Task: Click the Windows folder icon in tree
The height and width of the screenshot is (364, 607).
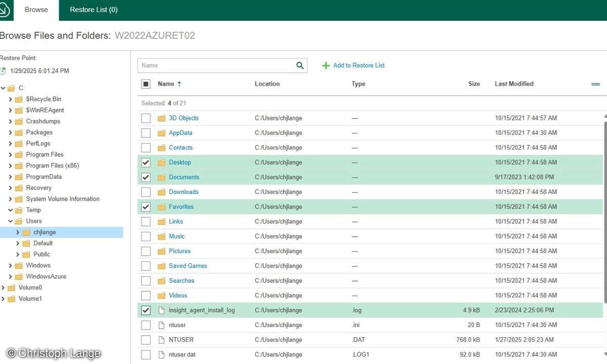Action: point(19,265)
